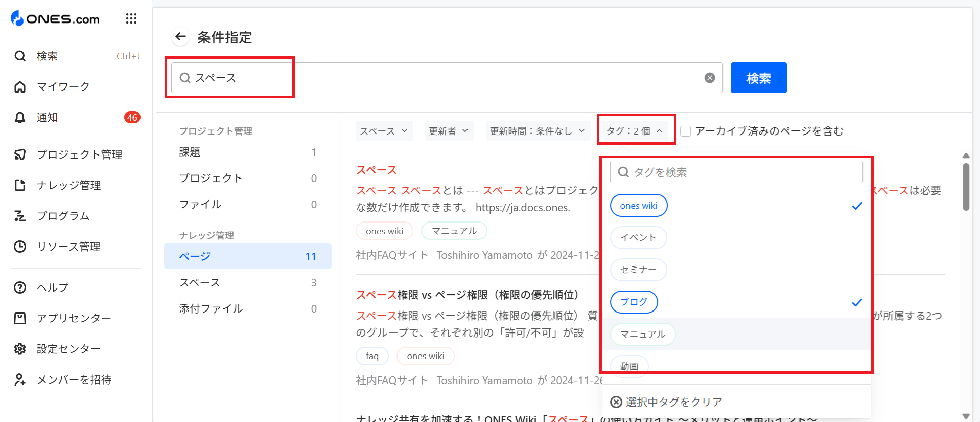Click the My Work home icon
The width and height of the screenshot is (980, 422).
coord(20,86)
